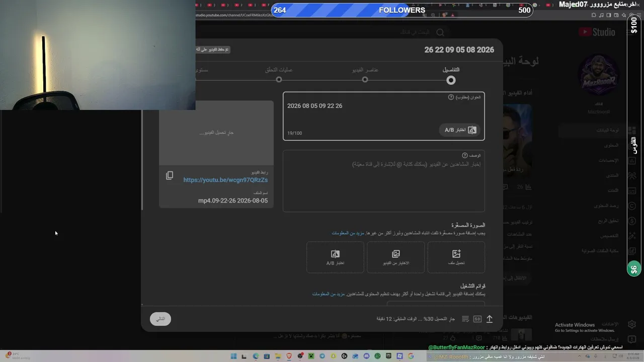Click the video title input field

pos(384,116)
